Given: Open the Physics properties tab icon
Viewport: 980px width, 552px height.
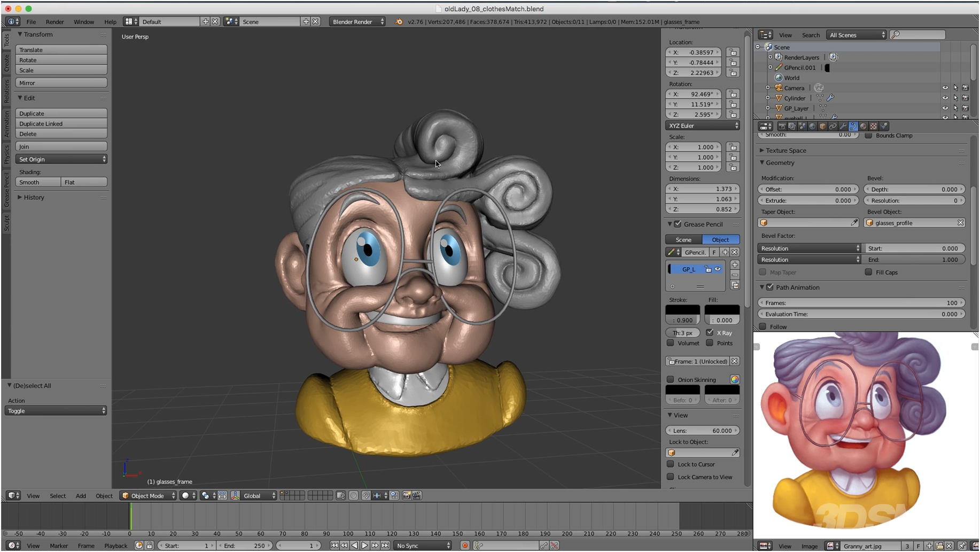Looking at the screenshot, I should [884, 126].
